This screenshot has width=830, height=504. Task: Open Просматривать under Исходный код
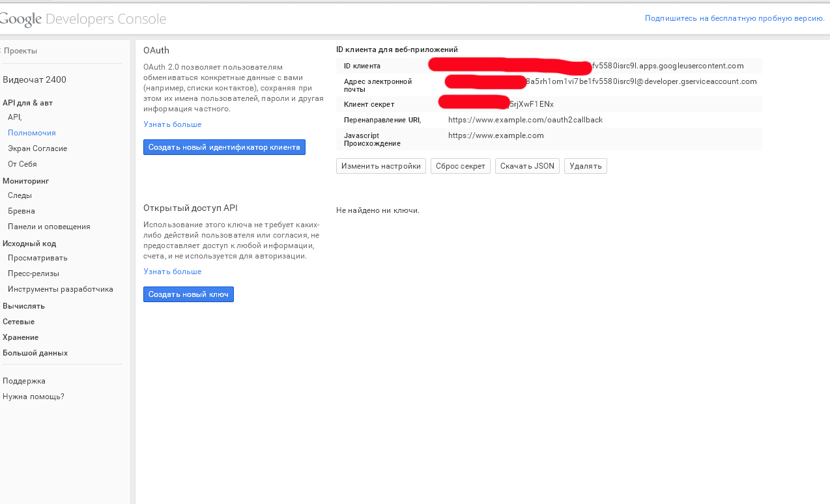point(38,258)
